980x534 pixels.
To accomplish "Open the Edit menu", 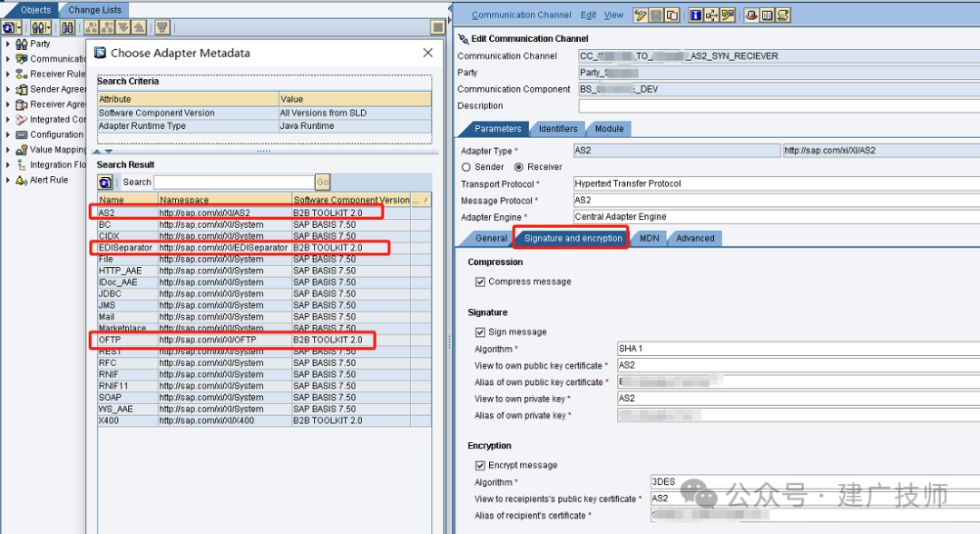I will pyautogui.click(x=588, y=15).
